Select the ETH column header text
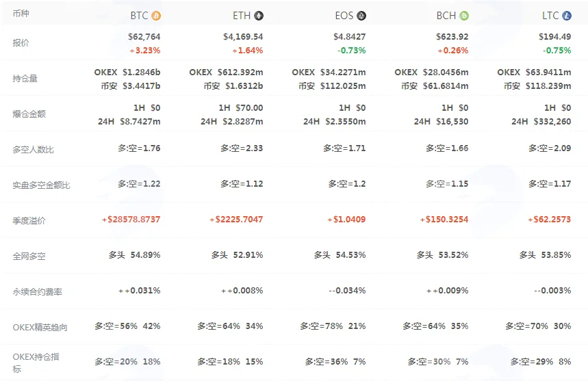Screen dimensions: 588x381 click(x=242, y=16)
